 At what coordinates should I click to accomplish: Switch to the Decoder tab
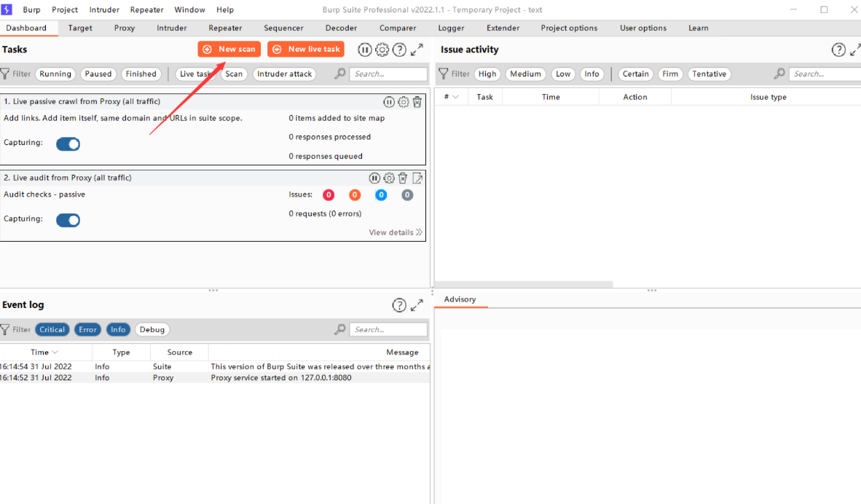[x=341, y=28]
